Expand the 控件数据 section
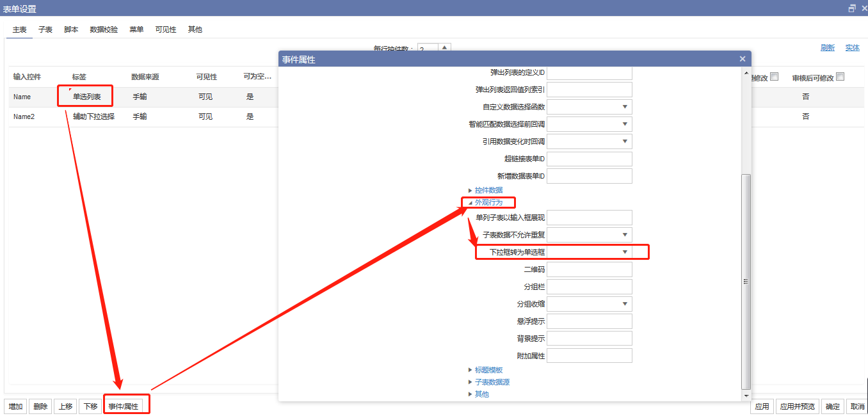868x416 pixels. coord(488,190)
